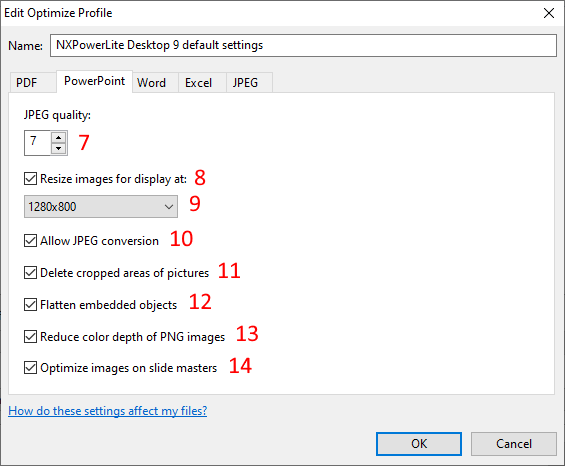
Task: Switch to the PDF tab
Action: pyautogui.click(x=33, y=83)
